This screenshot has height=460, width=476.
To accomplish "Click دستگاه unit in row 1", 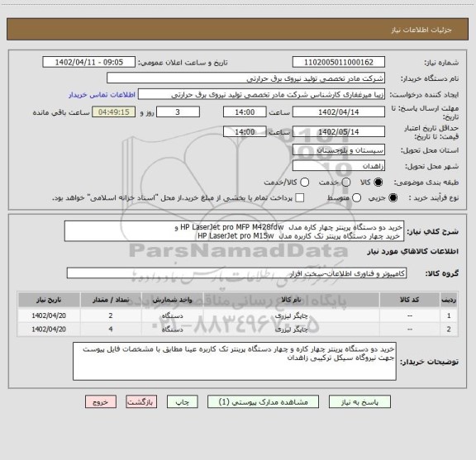I will pyautogui.click(x=172, y=315).
